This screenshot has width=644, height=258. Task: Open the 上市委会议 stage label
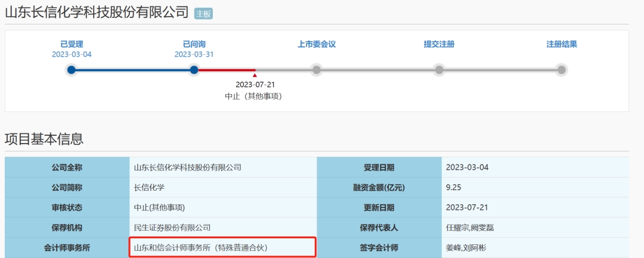point(316,44)
